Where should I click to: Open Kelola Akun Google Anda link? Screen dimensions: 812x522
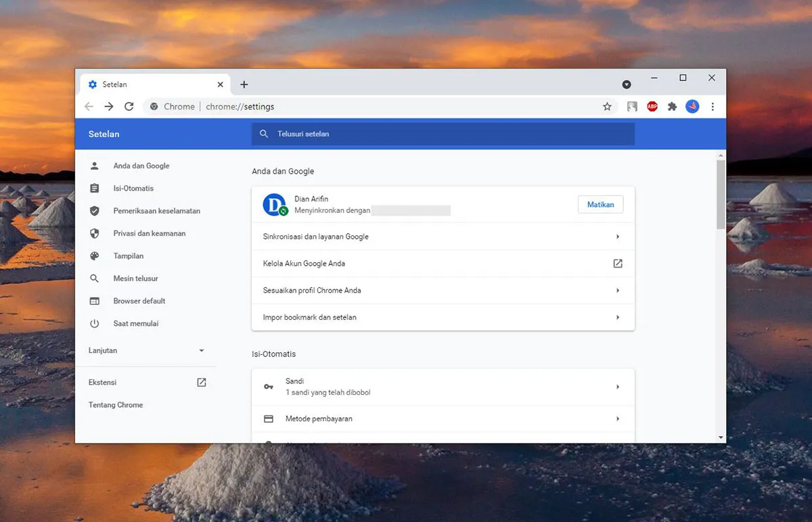(443, 264)
